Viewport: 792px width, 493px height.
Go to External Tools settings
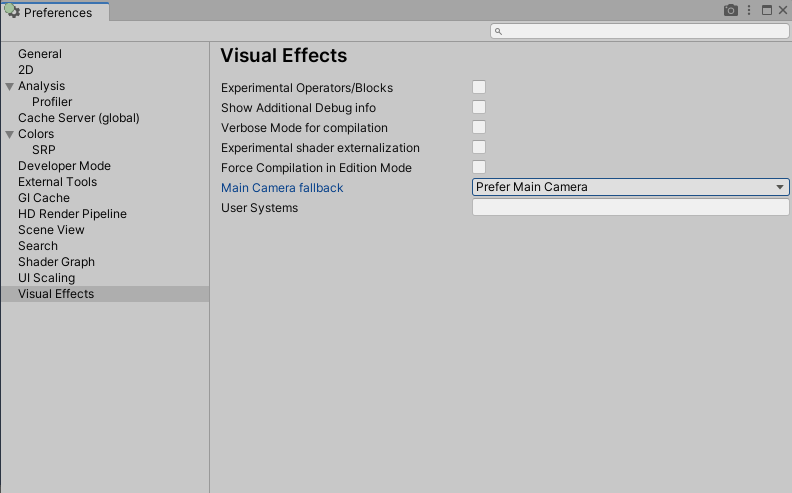click(x=57, y=182)
